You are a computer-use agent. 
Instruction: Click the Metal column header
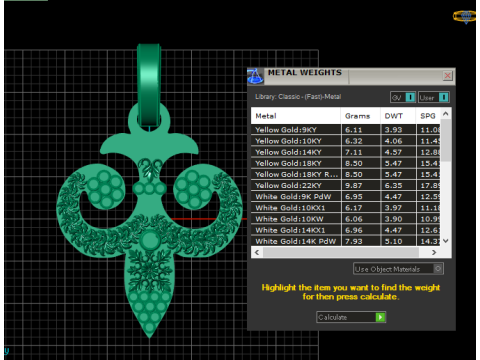coord(296,116)
